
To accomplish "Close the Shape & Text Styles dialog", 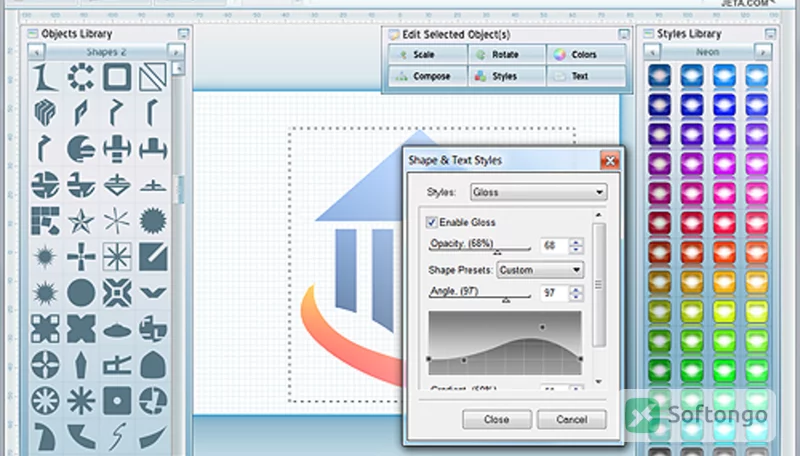I will pyautogui.click(x=610, y=161).
